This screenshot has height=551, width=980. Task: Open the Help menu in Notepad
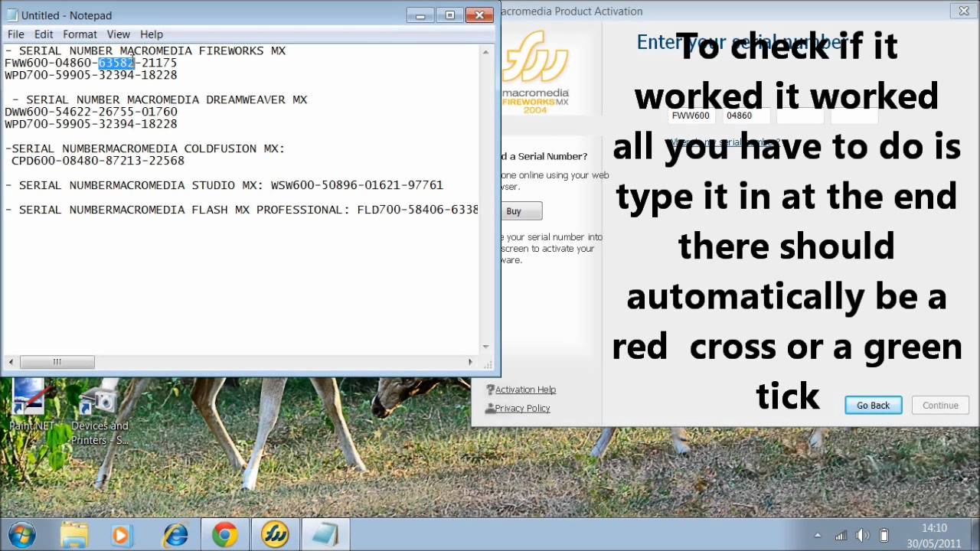tap(152, 34)
